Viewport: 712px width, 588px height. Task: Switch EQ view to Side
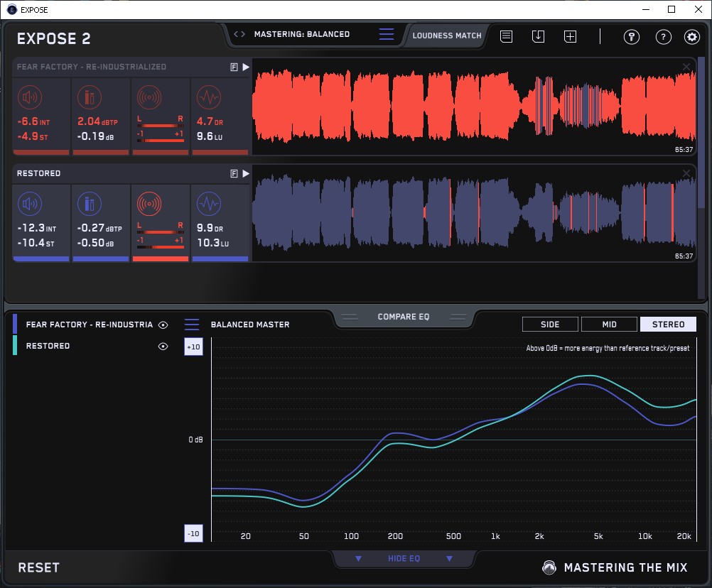coord(550,325)
